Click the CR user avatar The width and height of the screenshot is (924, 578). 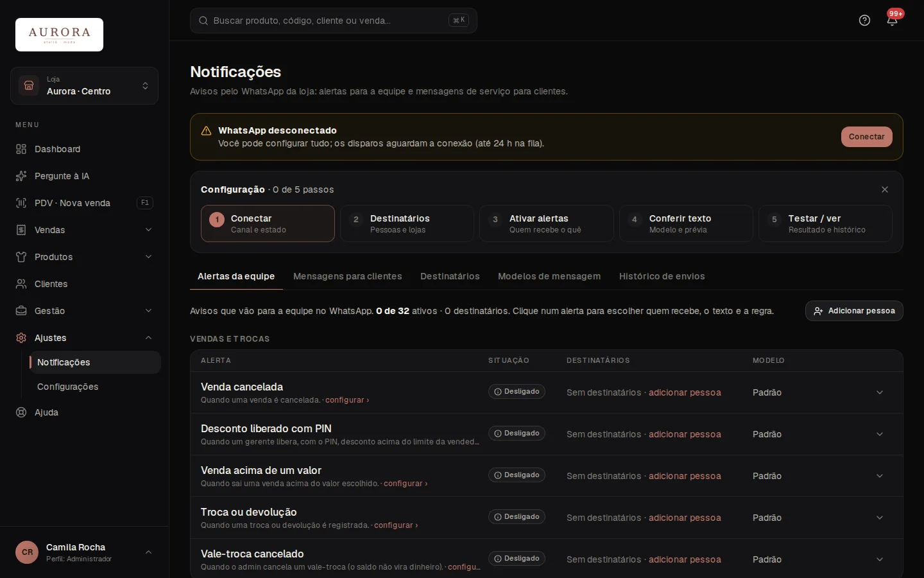pos(27,552)
